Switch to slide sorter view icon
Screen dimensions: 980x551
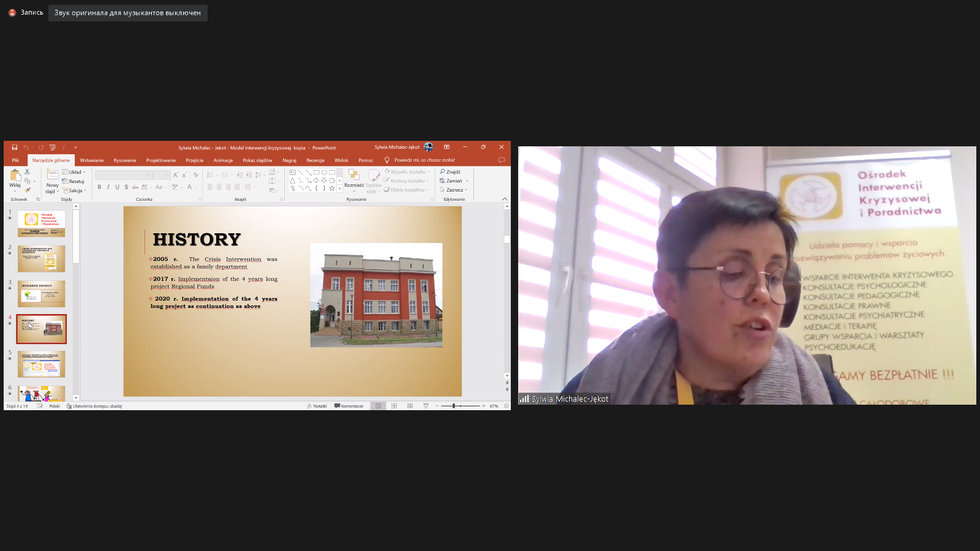[394, 406]
